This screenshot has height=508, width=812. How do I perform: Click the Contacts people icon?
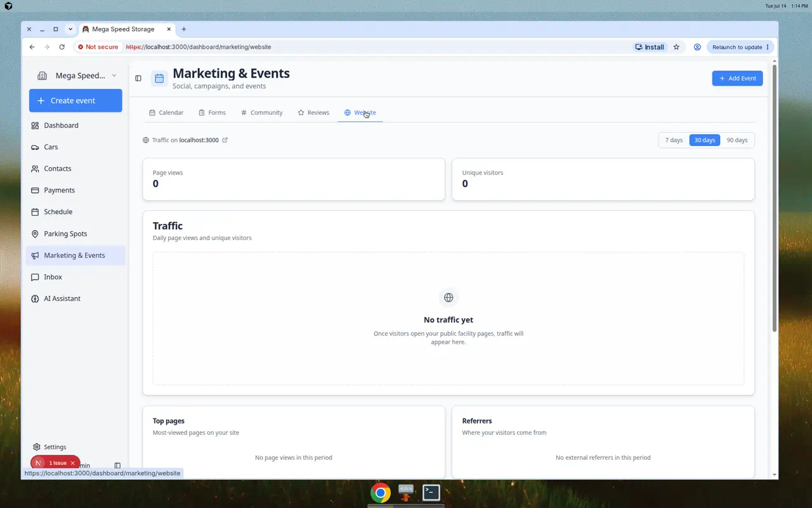pos(35,169)
